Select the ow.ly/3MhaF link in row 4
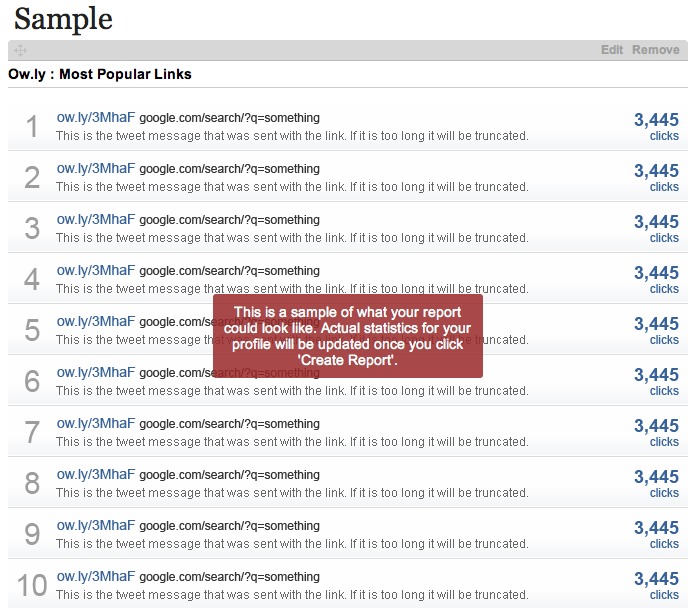Image resolution: width=697 pixels, height=614 pixels. (x=95, y=271)
